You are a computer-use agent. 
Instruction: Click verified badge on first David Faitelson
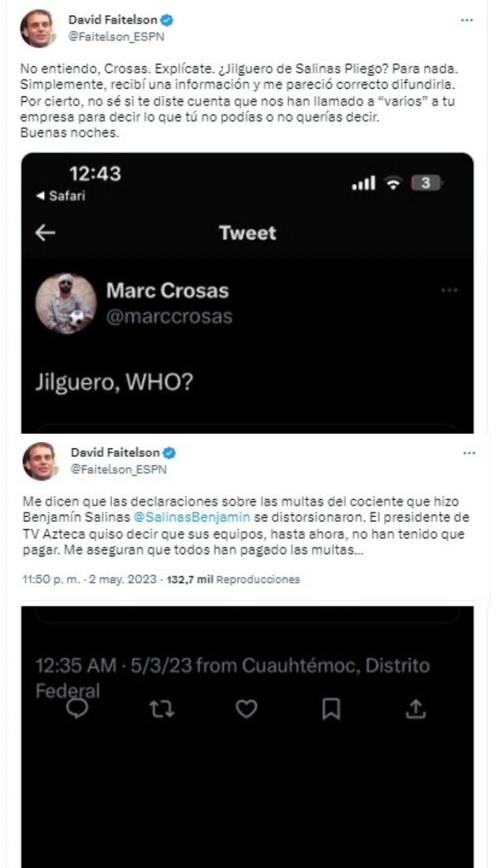167,20
